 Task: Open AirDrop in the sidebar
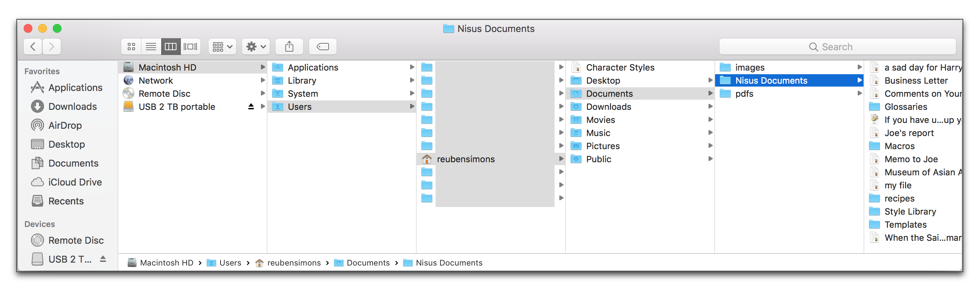[65, 125]
